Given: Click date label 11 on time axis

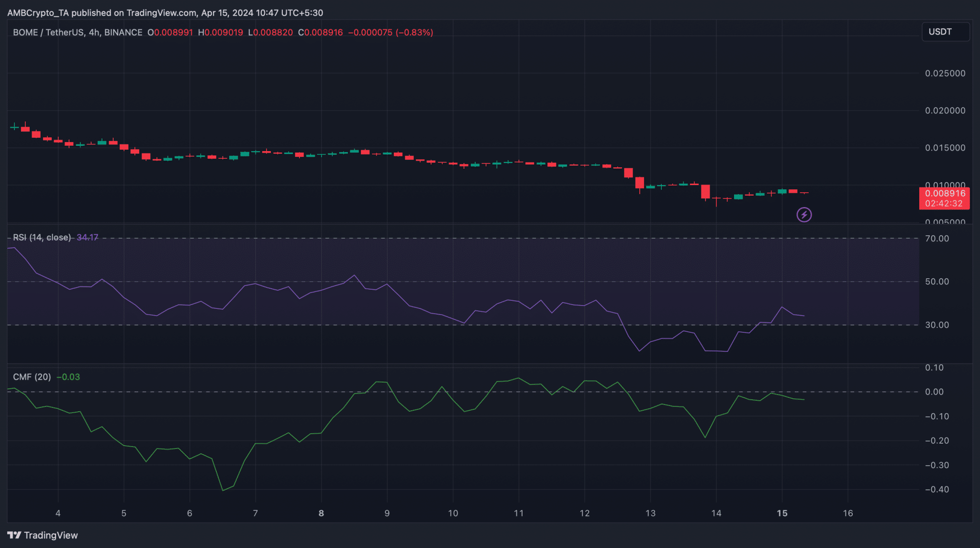Looking at the screenshot, I should [519, 513].
